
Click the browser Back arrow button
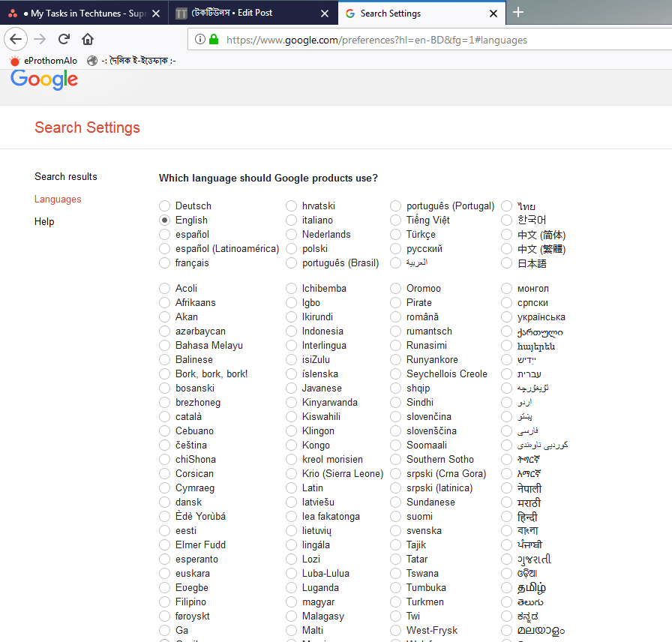point(16,40)
